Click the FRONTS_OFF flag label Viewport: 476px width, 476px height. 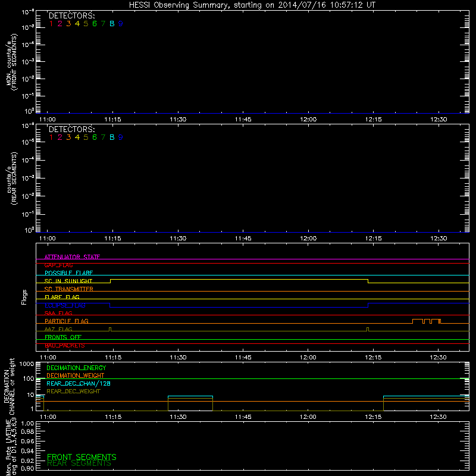pos(63,337)
